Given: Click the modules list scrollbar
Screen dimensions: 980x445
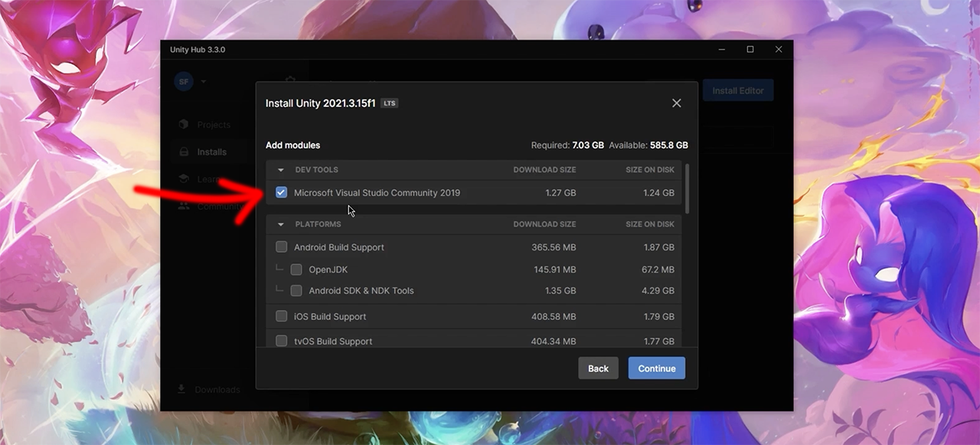Looking at the screenshot, I should click(x=687, y=188).
